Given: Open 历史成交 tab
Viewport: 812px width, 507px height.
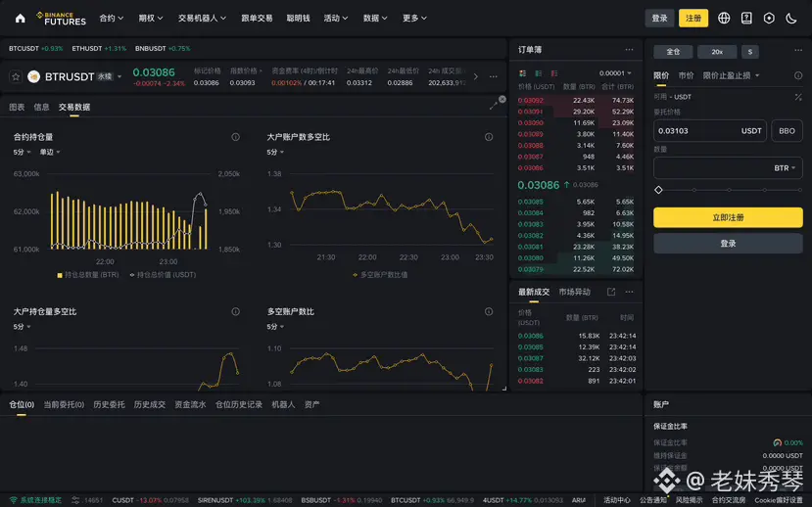Looking at the screenshot, I should [150, 404].
